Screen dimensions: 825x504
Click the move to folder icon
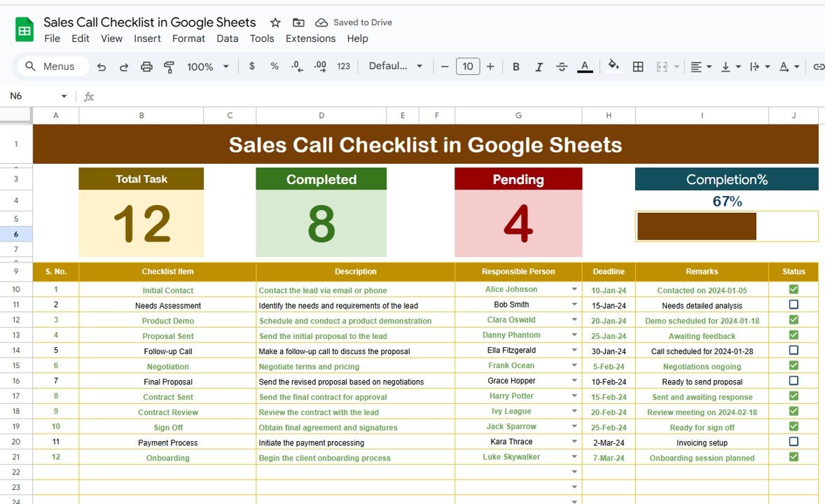tap(298, 22)
